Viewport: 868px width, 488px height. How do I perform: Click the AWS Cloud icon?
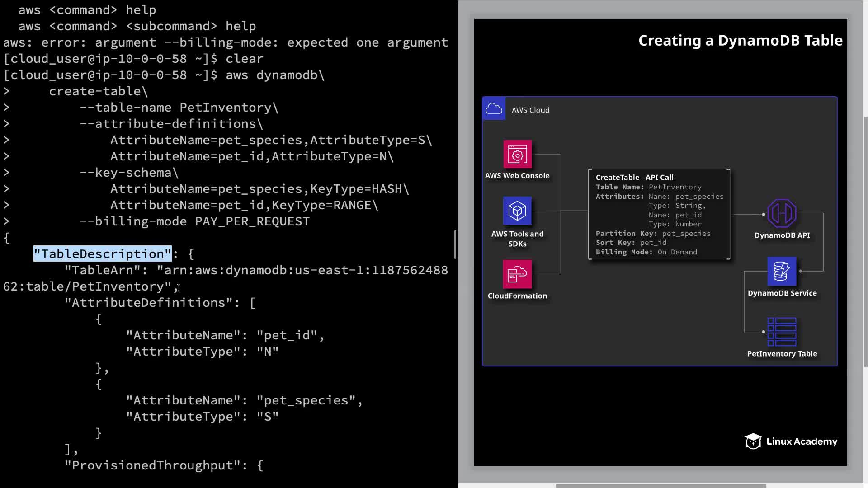[494, 109]
